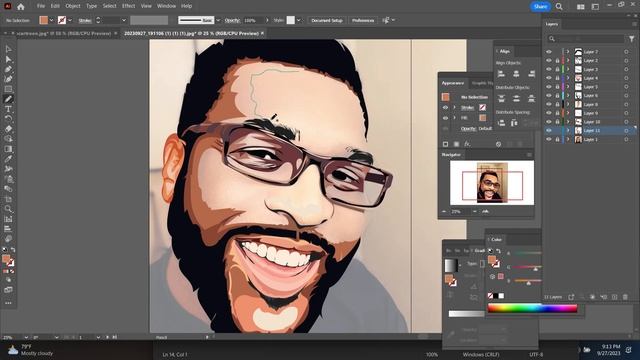Unlock Layer 3 via lock icon
640x360 pixels.
557,69
